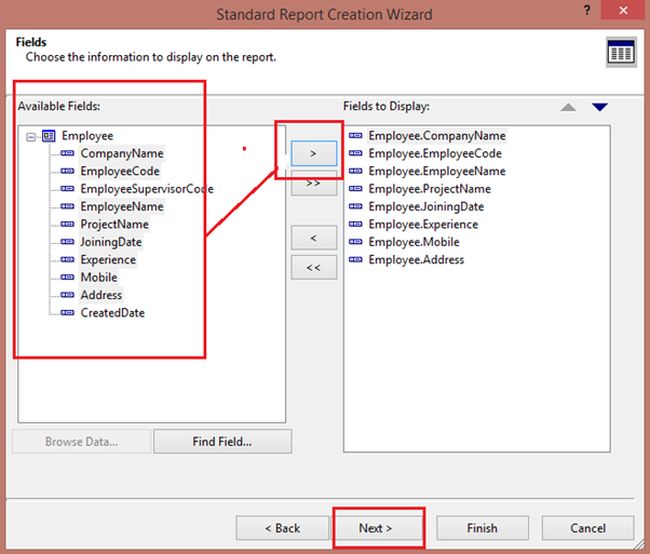Click the icon beside Employee.ProjectName
The height and width of the screenshot is (554, 650).
355,189
